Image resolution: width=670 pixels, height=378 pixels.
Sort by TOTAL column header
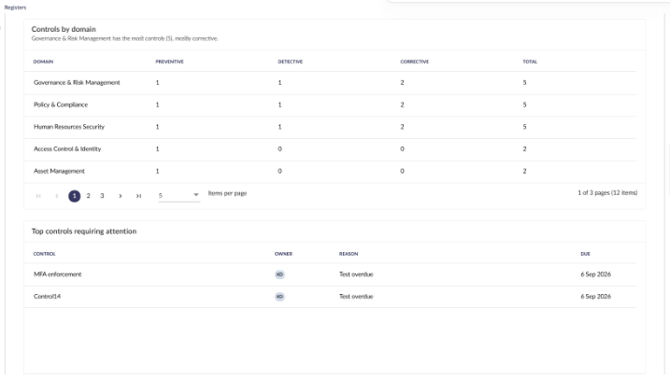click(530, 62)
